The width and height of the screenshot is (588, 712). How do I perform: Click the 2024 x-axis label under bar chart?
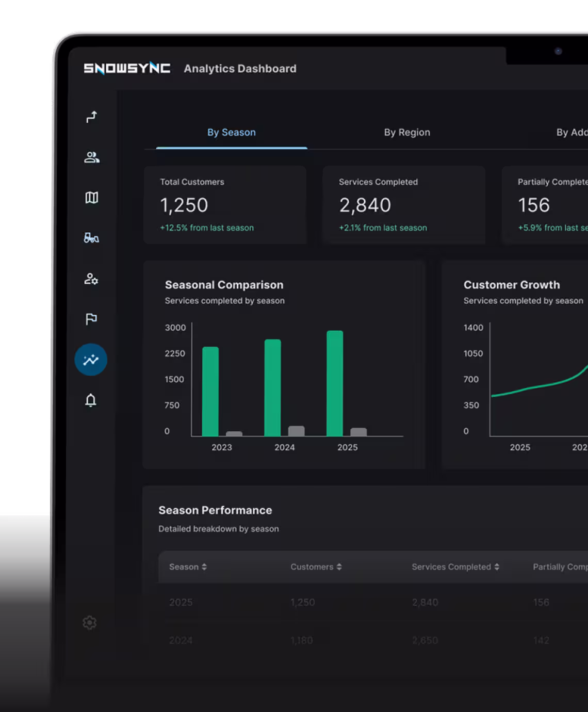pyautogui.click(x=285, y=447)
